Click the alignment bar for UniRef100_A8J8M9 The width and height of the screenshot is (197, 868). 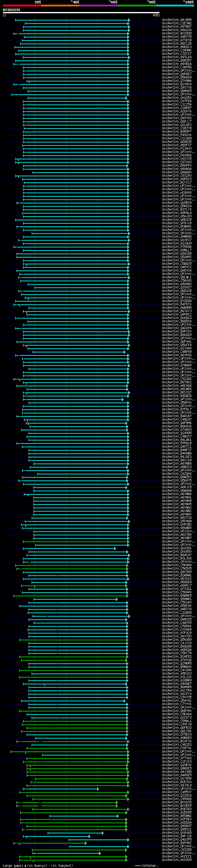click(x=73, y=20)
